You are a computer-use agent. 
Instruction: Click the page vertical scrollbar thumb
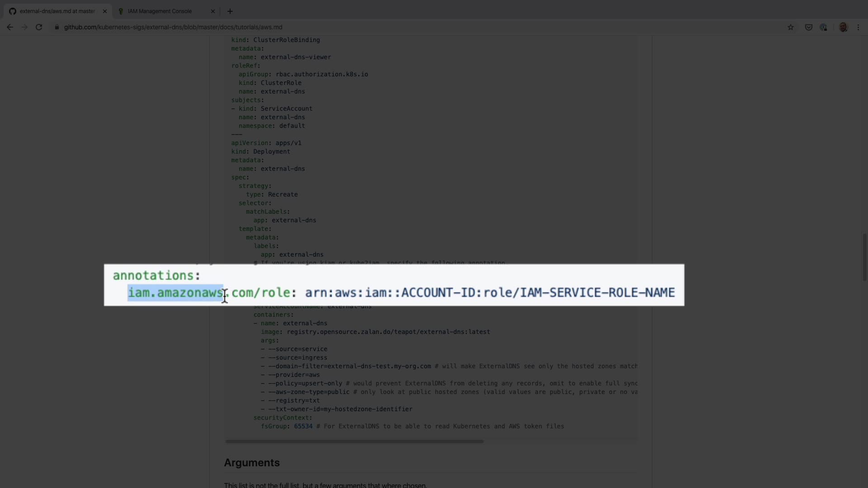pyautogui.click(x=864, y=257)
